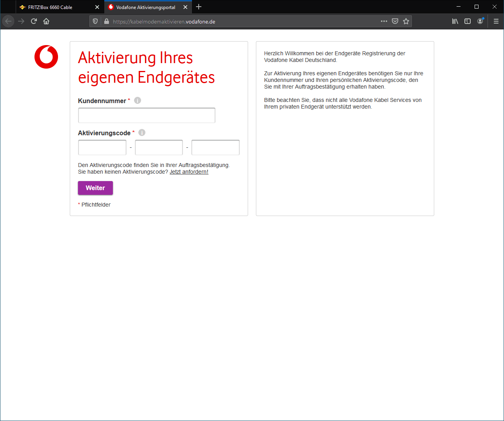Open the Library bookmarks icon

[x=455, y=21]
